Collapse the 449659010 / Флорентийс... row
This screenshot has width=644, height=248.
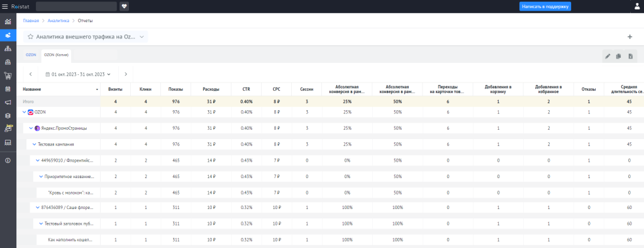coord(38,161)
